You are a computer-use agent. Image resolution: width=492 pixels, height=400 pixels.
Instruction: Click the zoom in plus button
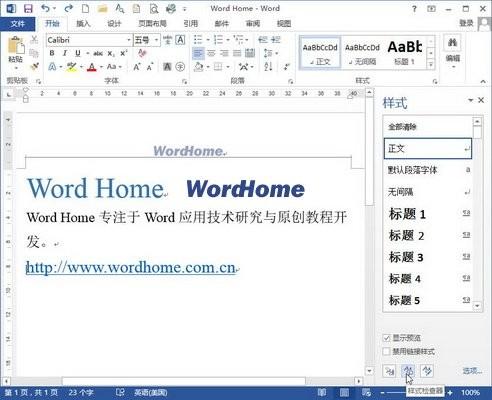click(x=450, y=393)
